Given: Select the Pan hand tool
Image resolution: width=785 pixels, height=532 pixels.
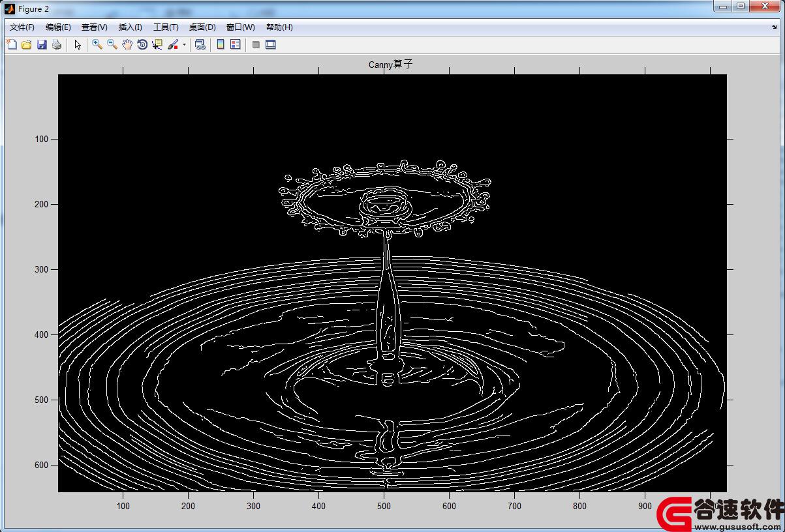Looking at the screenshot, I should coord(127,44).
